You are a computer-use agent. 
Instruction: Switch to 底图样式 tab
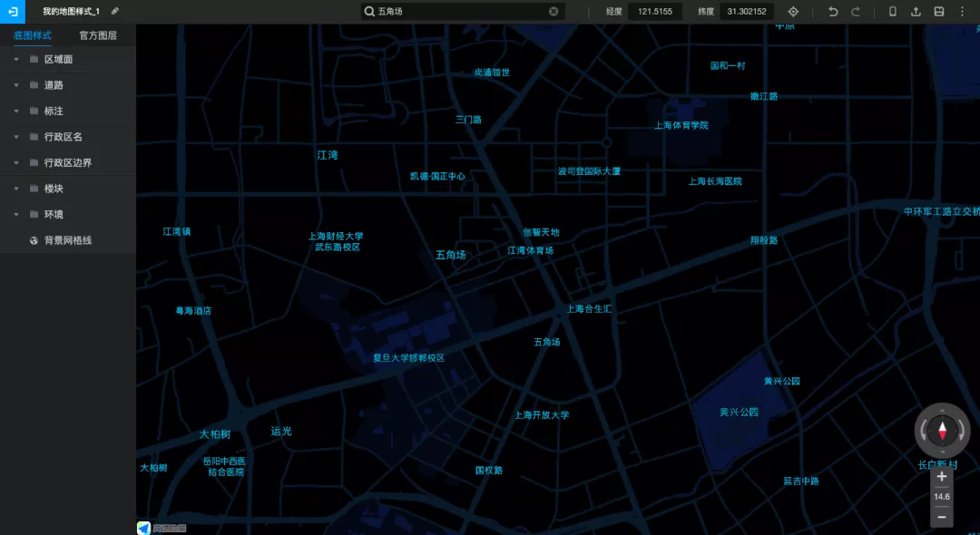tap(33, 35)
